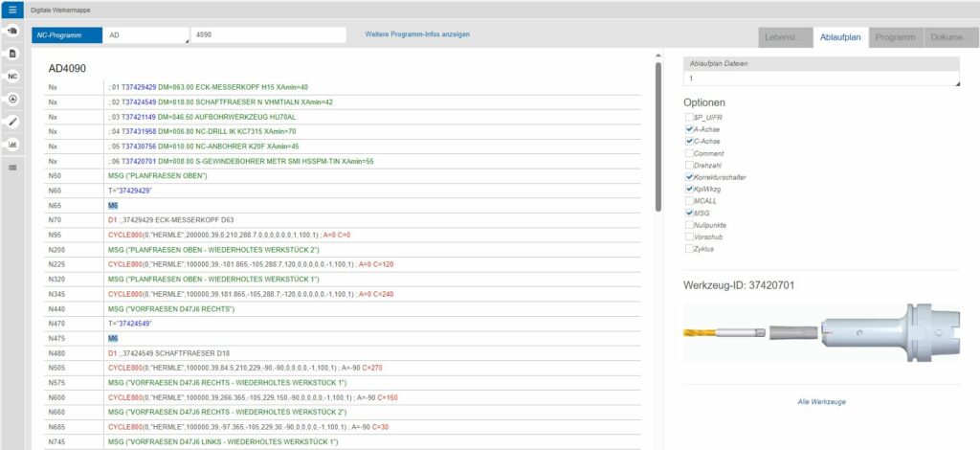Click the program number field 4090
Screen dimensions: 980x450
click(x=268, y=35)
